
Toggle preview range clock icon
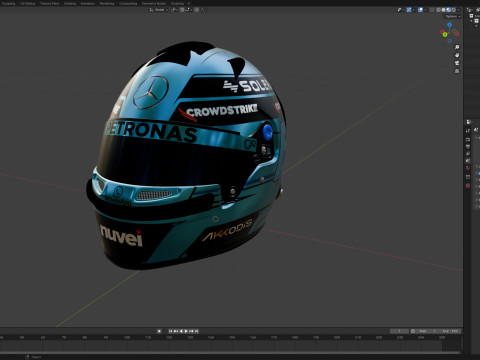413,331
